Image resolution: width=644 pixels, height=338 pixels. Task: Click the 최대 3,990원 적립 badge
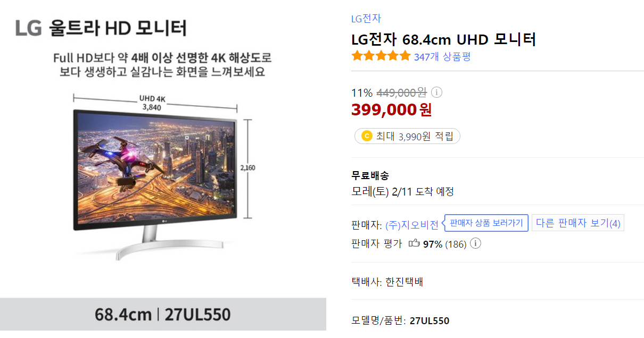click(407, 136)
